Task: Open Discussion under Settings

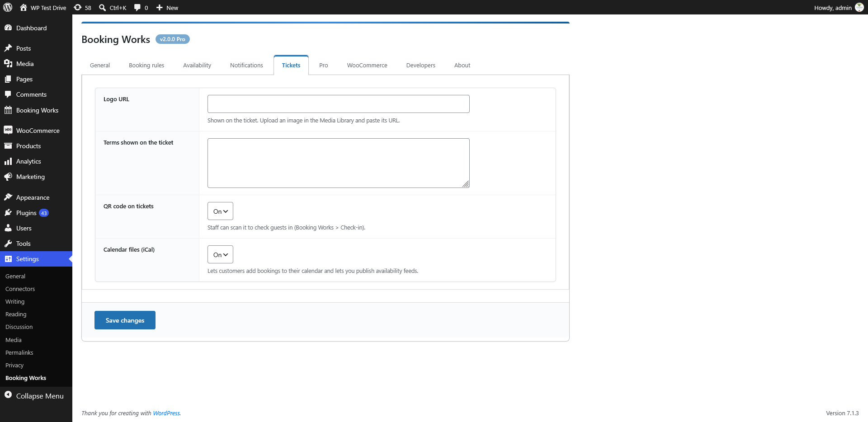Action: pyautogui.click(x=19, y=327)
